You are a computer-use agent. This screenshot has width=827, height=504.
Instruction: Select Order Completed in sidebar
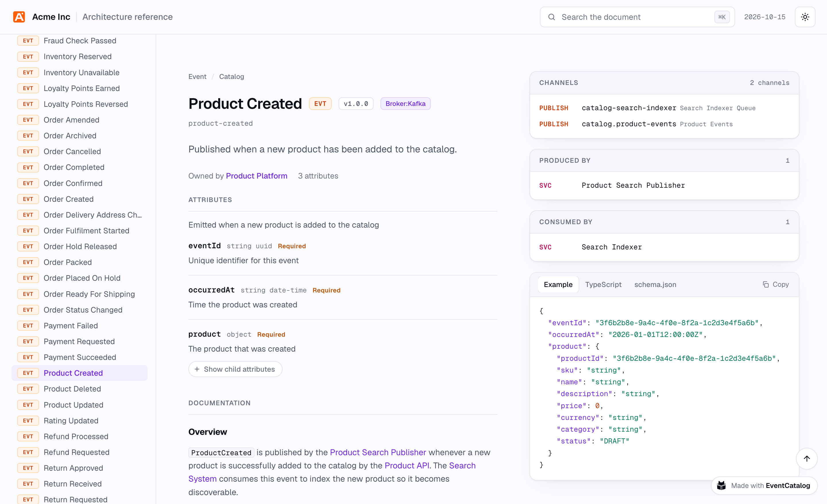tap(80, 167)
